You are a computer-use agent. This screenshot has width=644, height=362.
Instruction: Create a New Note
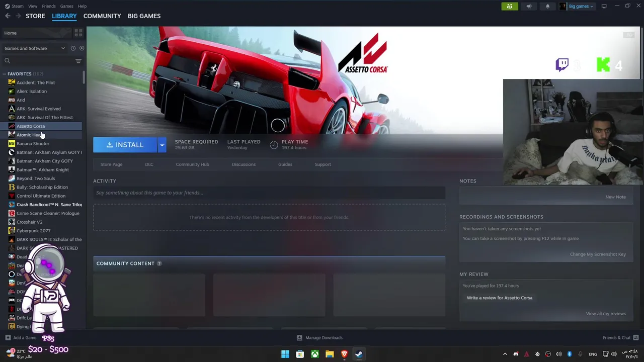(x=615, y=197)
